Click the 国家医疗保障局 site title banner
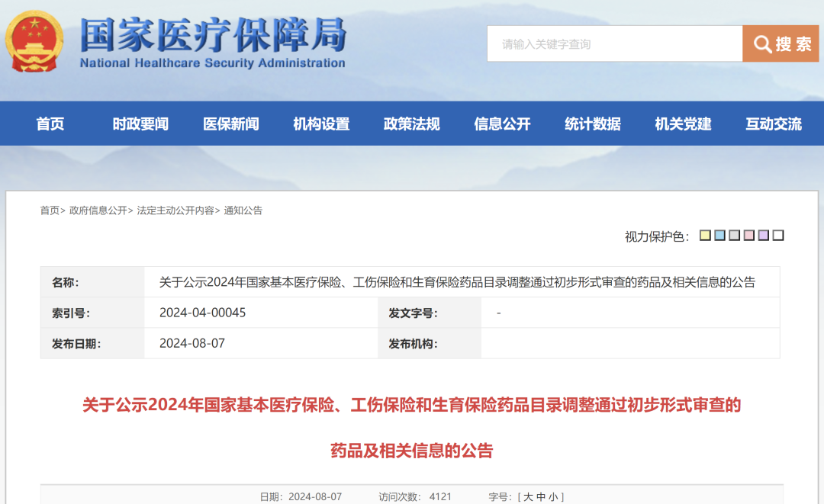This screenshot has height=504, width=824. (213, 43)
